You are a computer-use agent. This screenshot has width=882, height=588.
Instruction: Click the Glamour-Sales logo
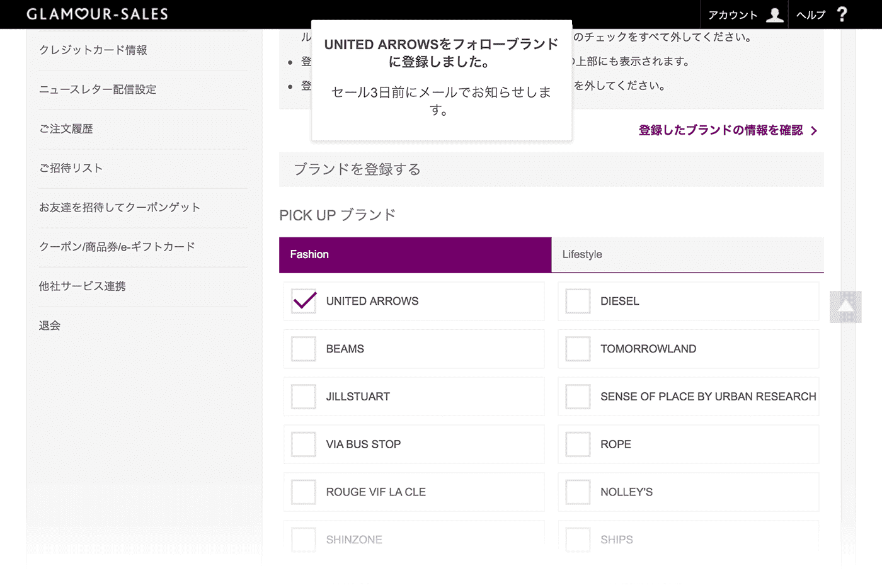point(97,14)
